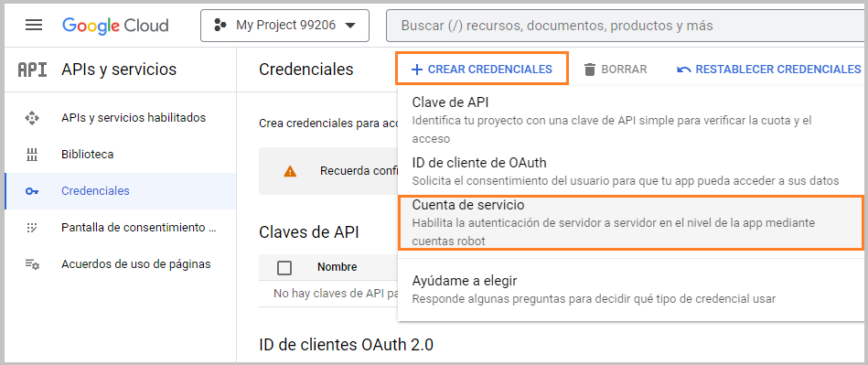
Task: Click the undo arrow icon of RESTABLECER
Action: 683,70
